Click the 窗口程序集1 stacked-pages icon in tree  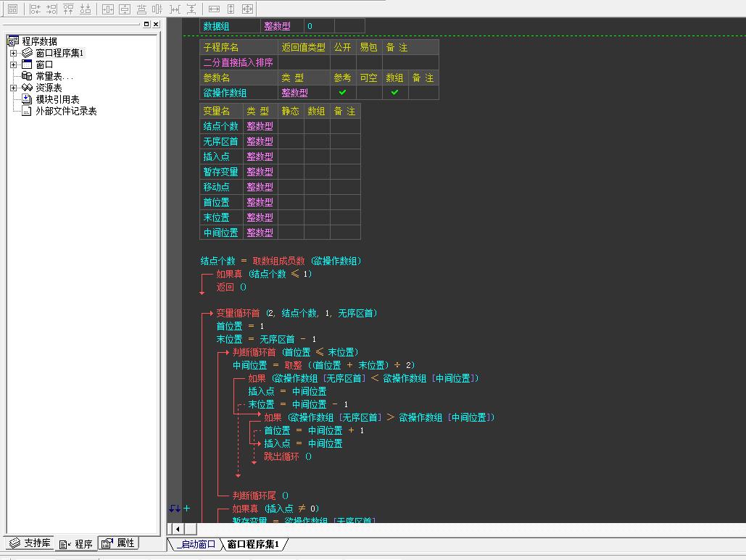tap(28, 53)
